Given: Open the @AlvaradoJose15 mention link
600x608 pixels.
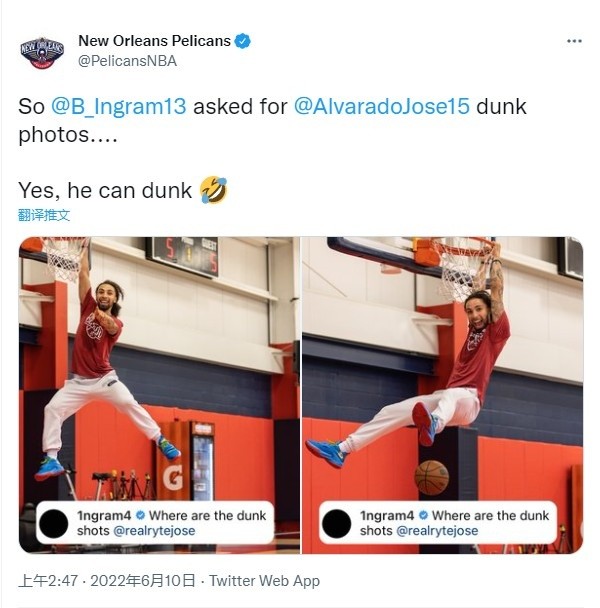Looking at the screenshot, I should point(382,106).
